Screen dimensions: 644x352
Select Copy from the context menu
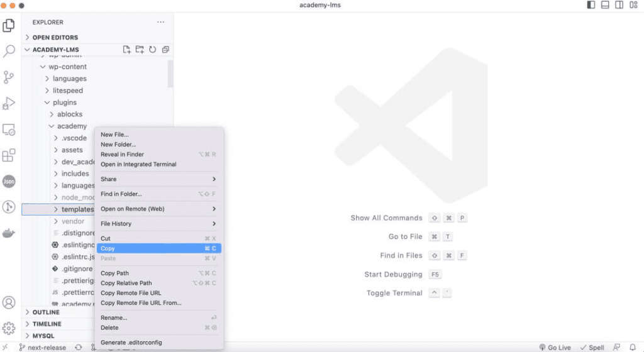(158, 248)
